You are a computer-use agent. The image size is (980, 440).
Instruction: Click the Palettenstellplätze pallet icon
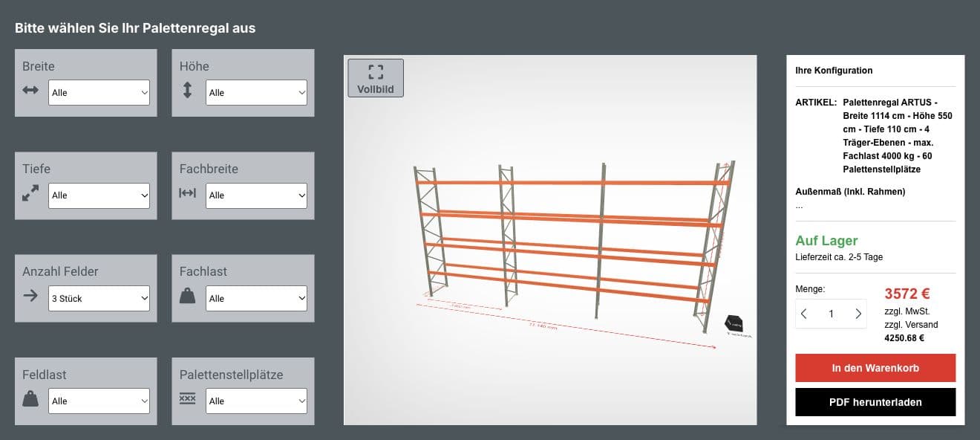[x=188, y=399]
